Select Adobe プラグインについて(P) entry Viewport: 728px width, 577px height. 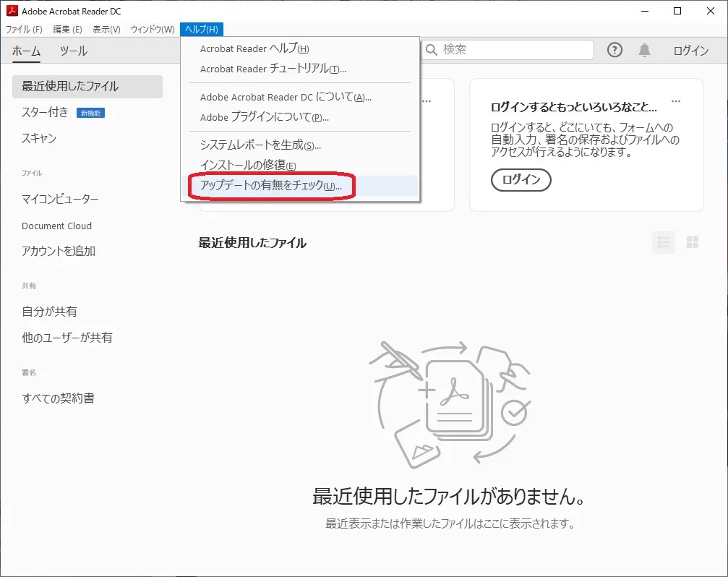click(x=299, y=117)
